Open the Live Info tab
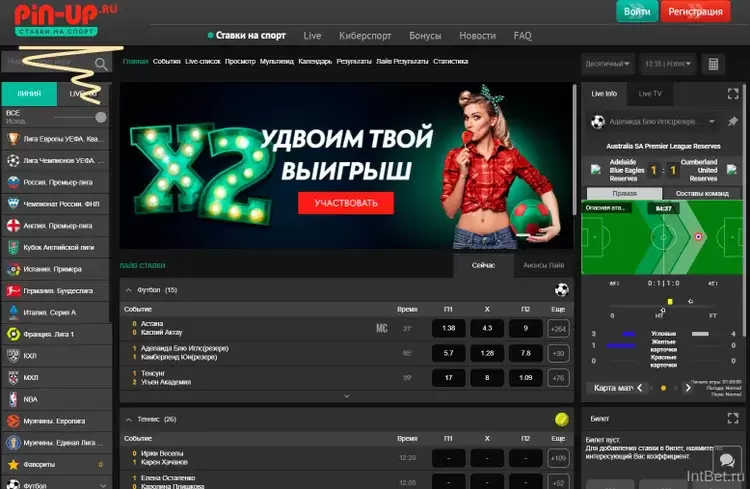 [x=604, y=94]
